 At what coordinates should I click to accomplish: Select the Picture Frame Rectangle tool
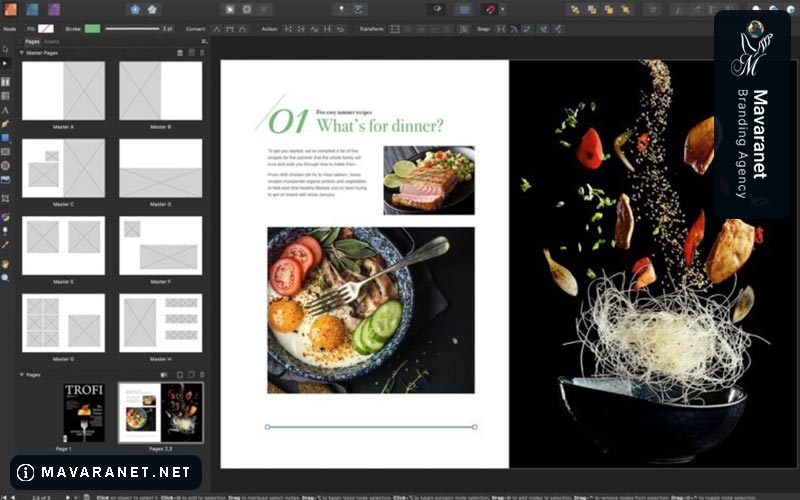tap(6, 152)
